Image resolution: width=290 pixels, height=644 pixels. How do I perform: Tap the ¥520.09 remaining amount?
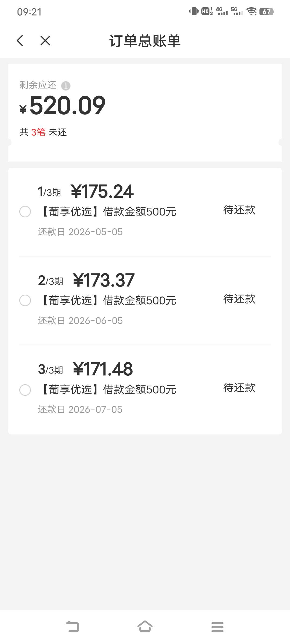[67, 106]
